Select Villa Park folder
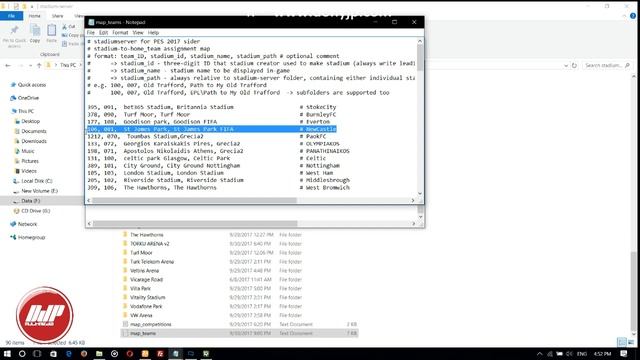Image resolution: width=640 pixels, height=360 pixels. pyautogui.click(x=140, y=289)
